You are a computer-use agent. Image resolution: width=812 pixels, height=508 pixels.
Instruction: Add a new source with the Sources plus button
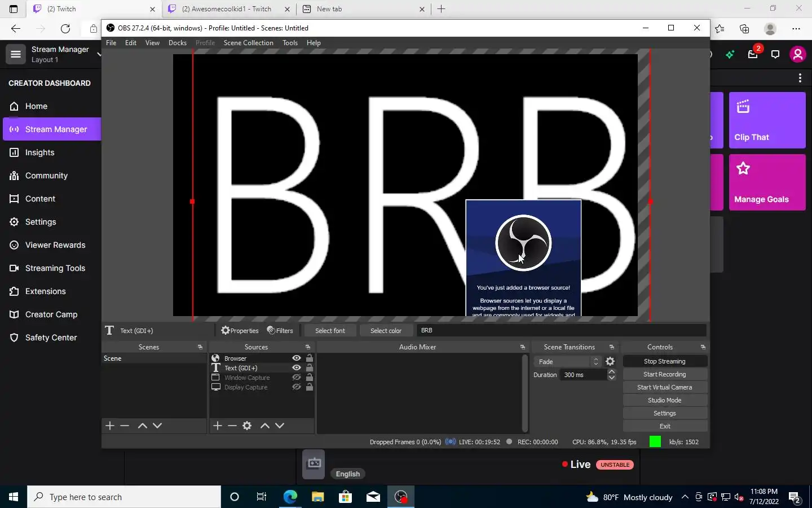(x=218, y=426)
